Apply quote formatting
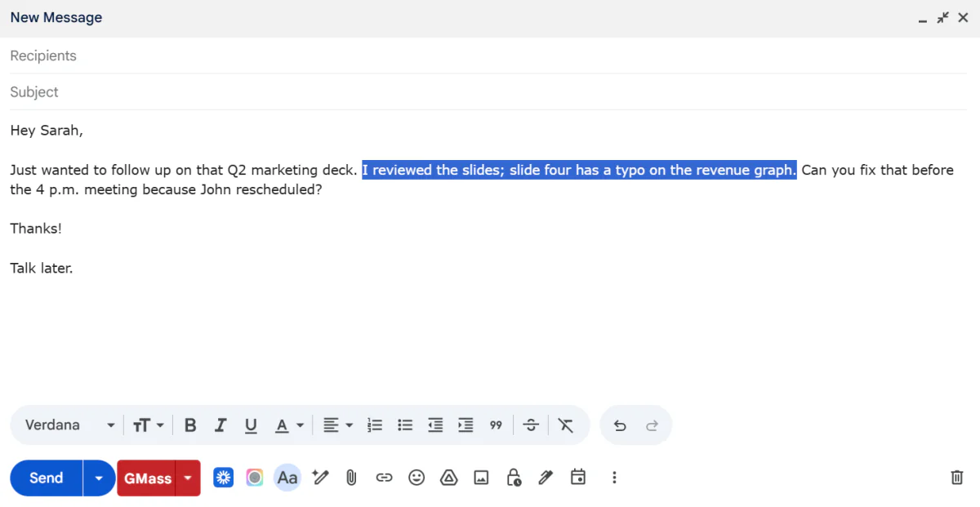The image size is (980, 507). pos(496,425)
